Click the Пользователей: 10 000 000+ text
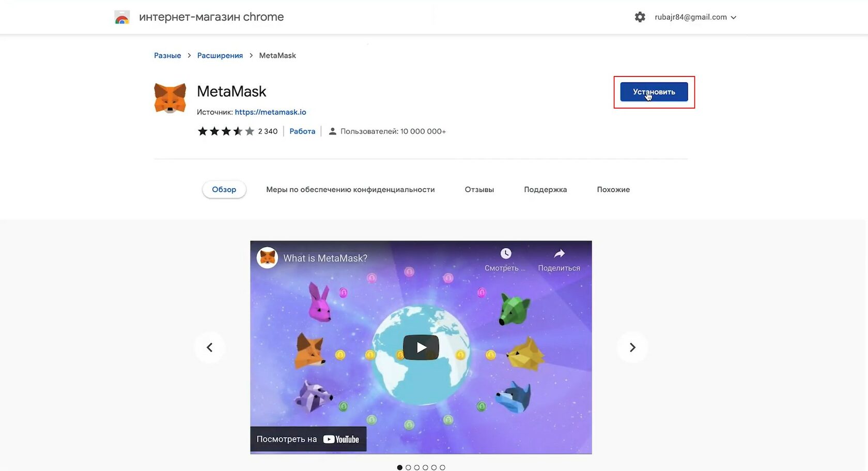 pos(393,131)
